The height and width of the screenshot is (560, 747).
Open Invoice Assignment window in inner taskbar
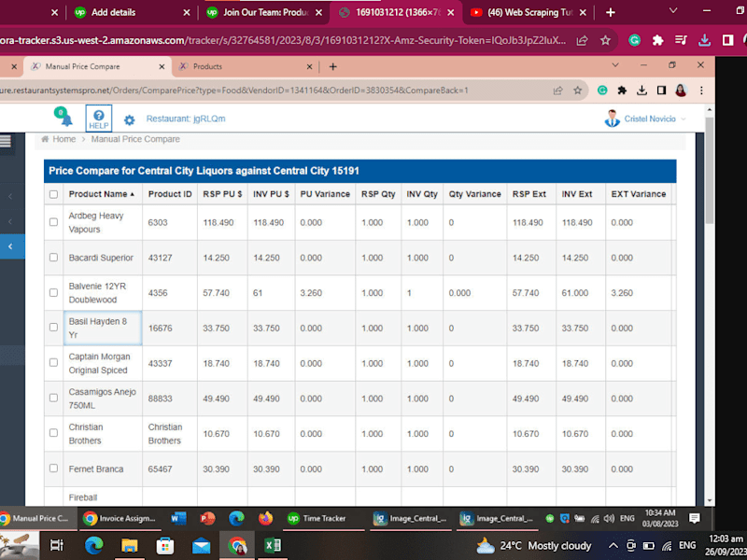click(120, 519)
